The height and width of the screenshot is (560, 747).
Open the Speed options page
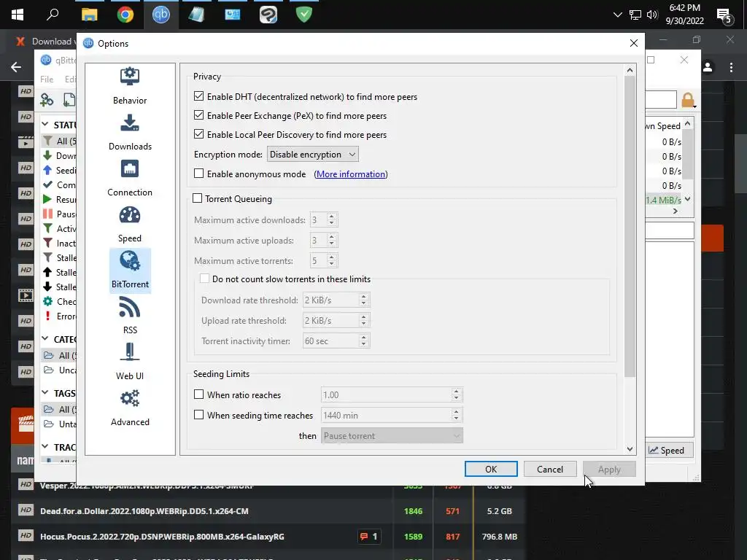coord(130,225)
